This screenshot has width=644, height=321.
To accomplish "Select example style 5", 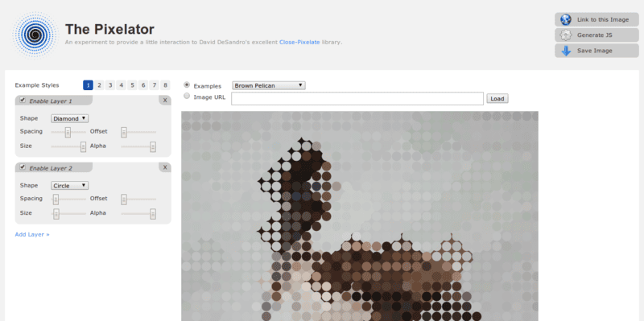I will click(132, 85).
